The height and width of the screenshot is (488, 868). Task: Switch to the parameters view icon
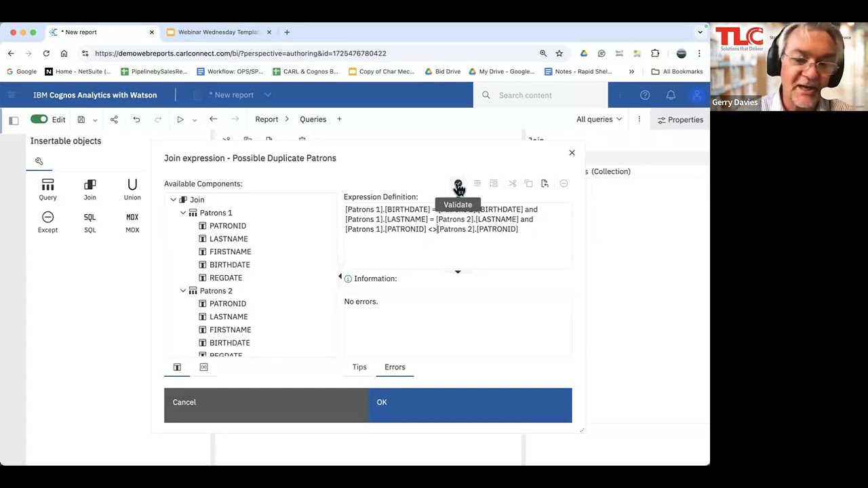203,367
